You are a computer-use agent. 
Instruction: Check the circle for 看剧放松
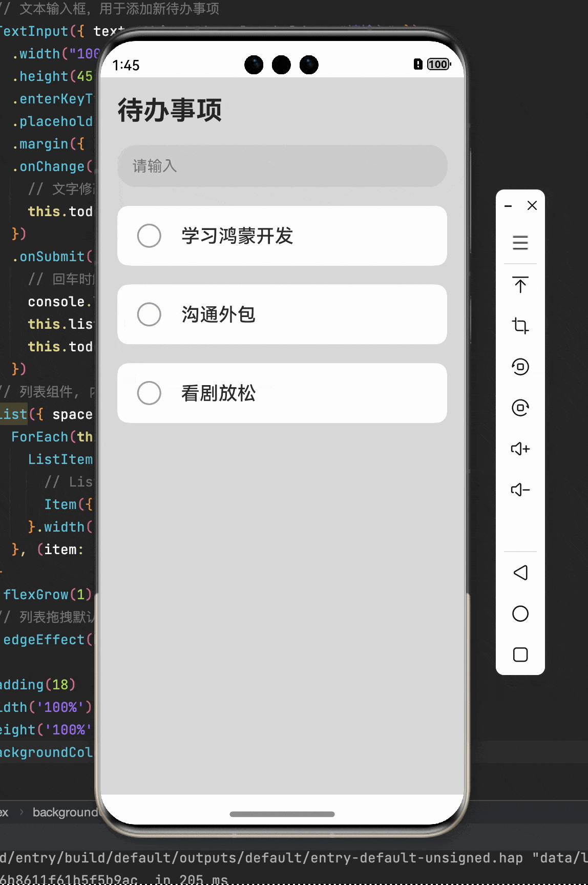coord(149,393)
